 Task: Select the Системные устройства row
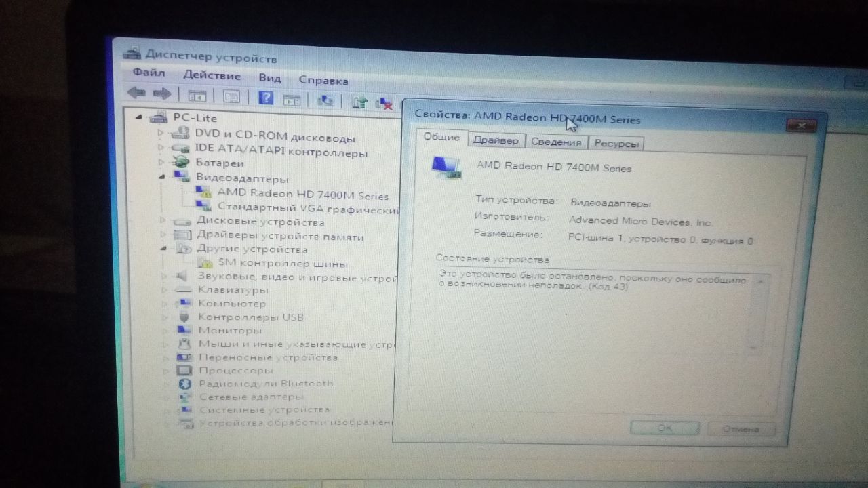[x=264, y=410]
